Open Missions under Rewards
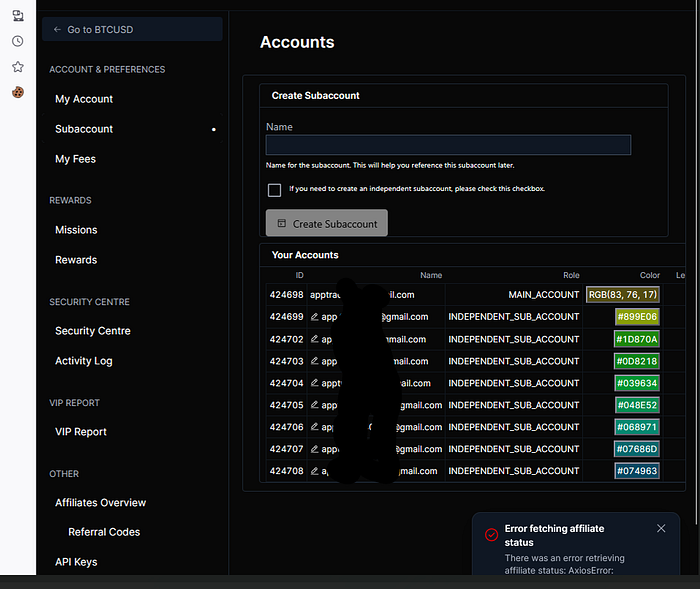Screen dimensions: 700x589 point(76,230)
